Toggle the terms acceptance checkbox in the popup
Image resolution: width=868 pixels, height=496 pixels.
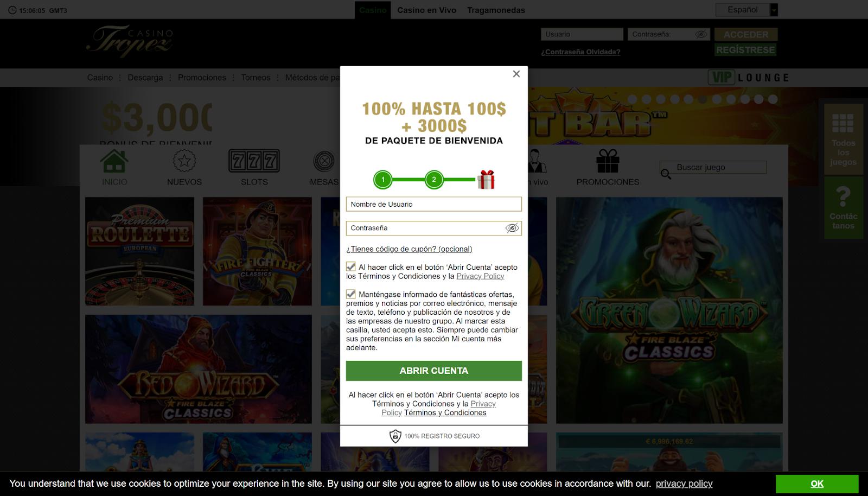(x=351, y=266)
